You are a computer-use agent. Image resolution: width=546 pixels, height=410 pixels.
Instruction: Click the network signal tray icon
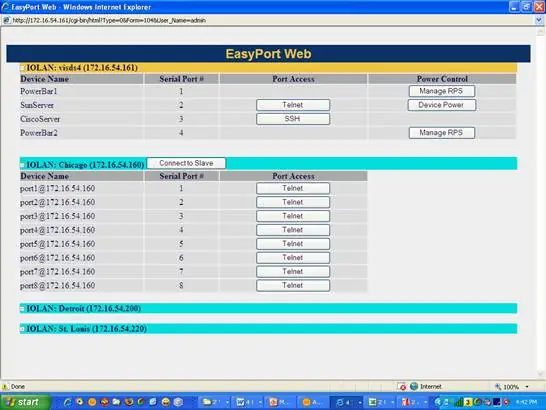[459, 402]
